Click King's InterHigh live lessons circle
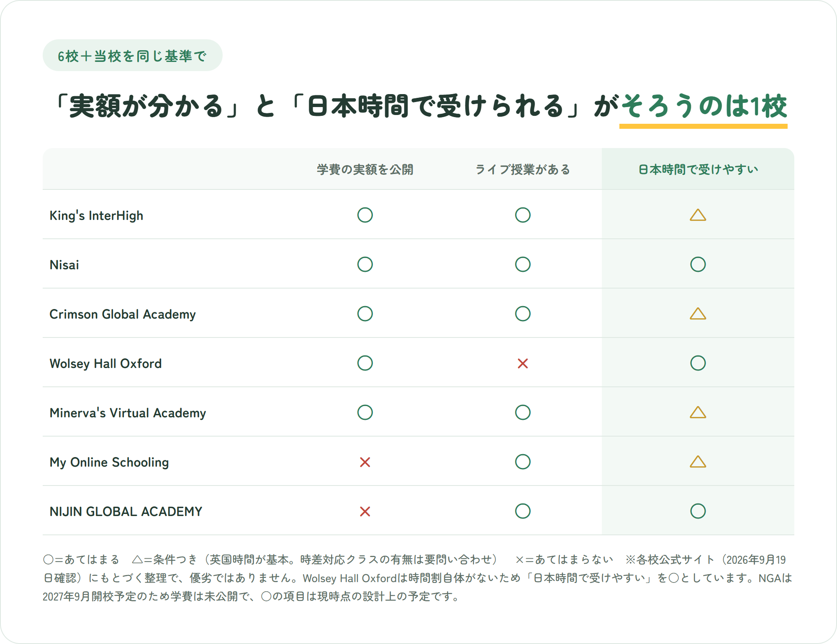The height and width of the screenshot is (644, 837). [x=523, y=215]
